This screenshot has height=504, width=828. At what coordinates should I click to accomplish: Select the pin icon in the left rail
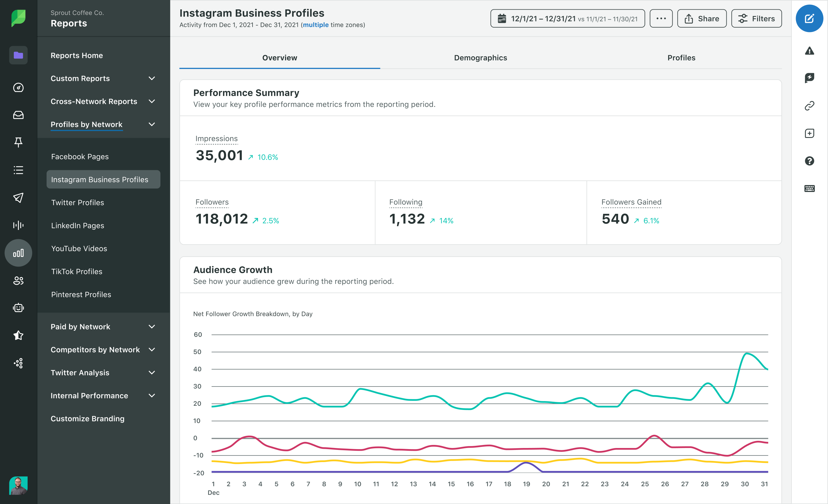(18, 142)
